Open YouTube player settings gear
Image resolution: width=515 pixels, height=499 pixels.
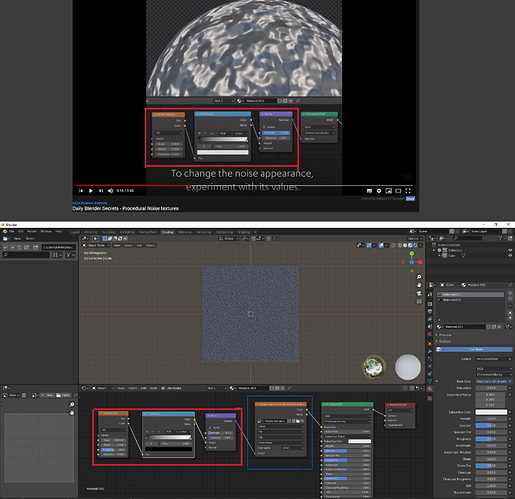(379, 191)
